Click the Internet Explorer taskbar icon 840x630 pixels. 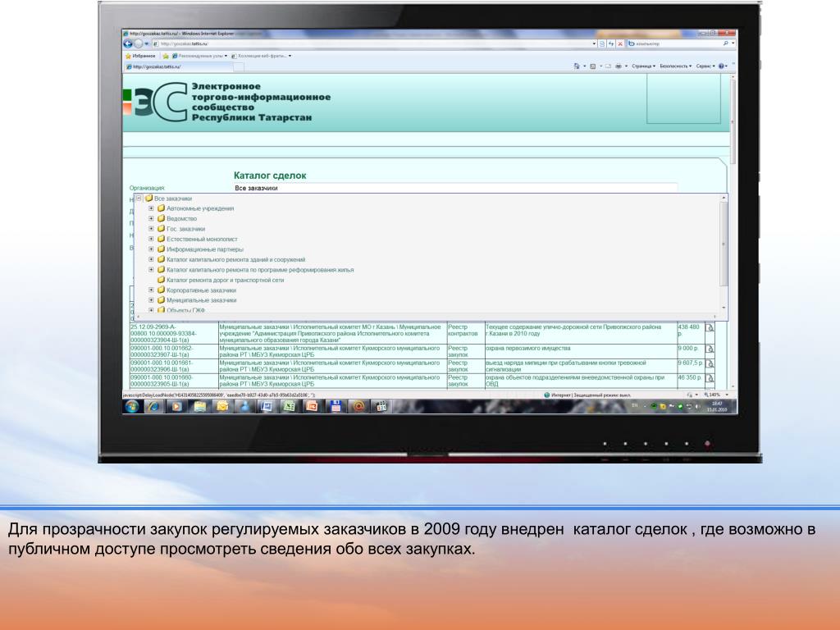tap(153, 407)
